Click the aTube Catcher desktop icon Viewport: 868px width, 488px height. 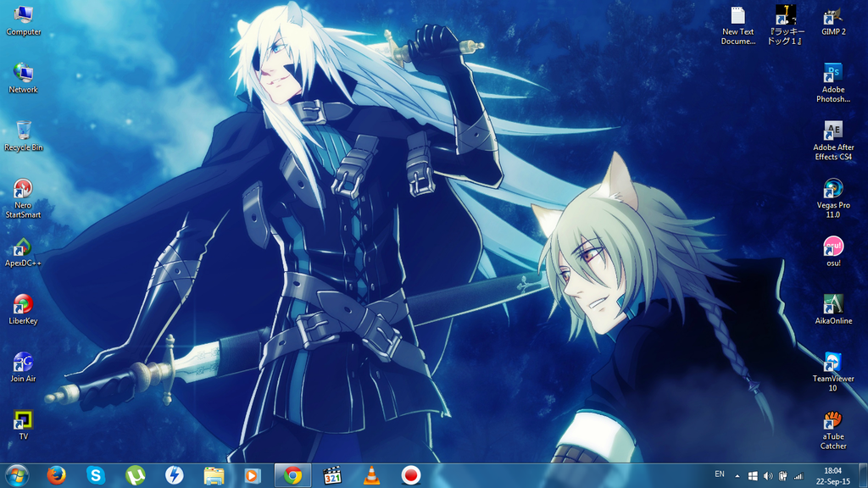pyautogui.click(x=833, y=420)
